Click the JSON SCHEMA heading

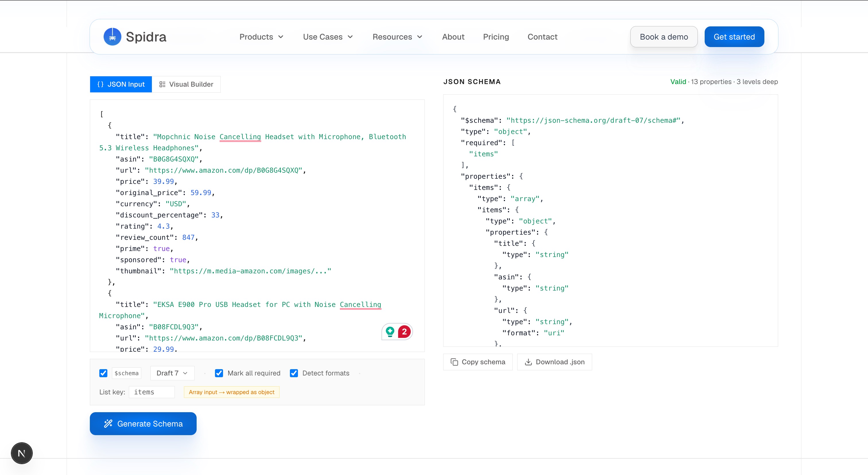[x=472, y=82]
